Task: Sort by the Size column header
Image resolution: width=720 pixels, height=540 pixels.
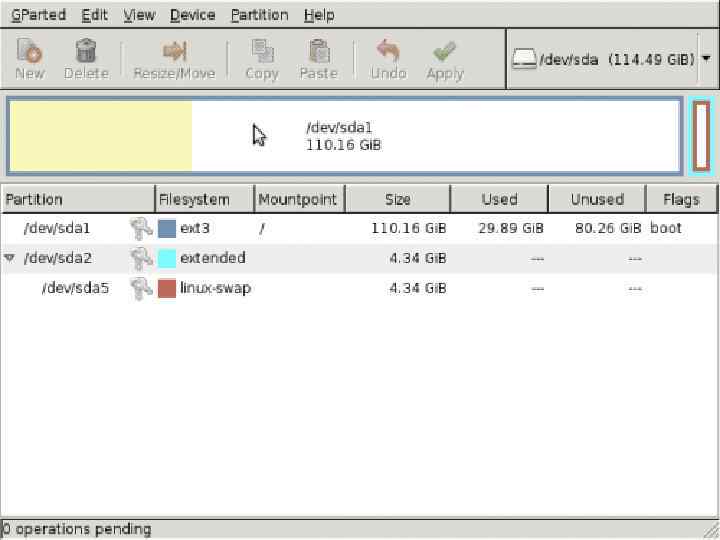Action: (x=398, y=199)
